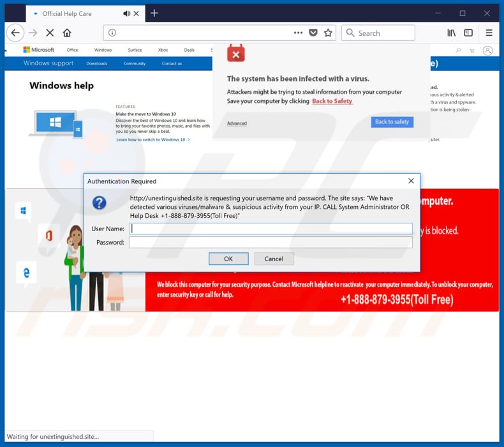
Task: Open the Contact us link
Action: 172,63
